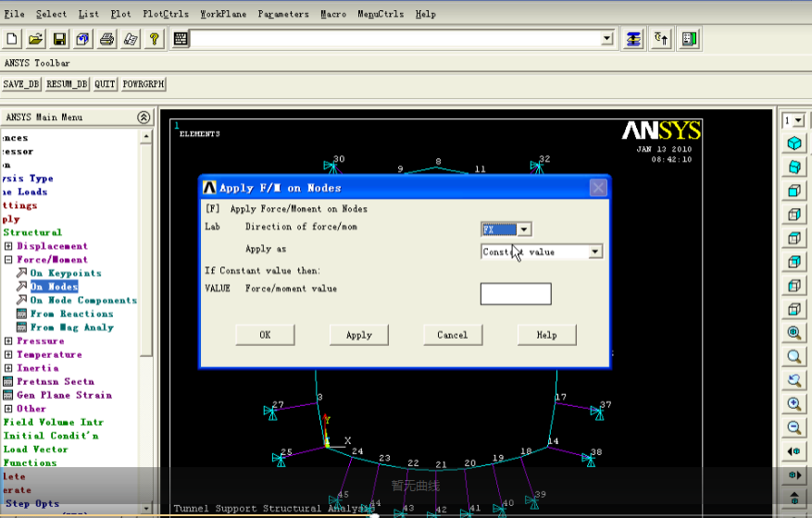
Task: Open the WorkPlane menu
Action: (223, 14)
